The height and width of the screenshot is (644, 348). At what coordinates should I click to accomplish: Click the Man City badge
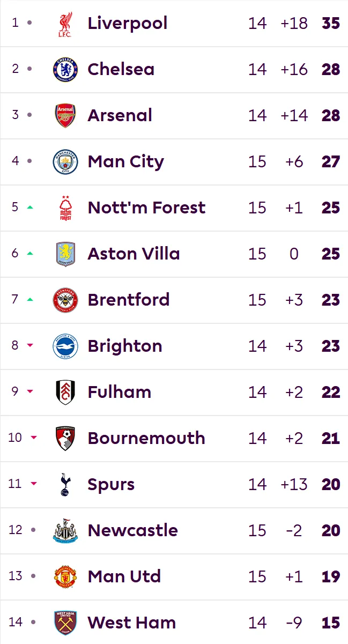point(65,162)
